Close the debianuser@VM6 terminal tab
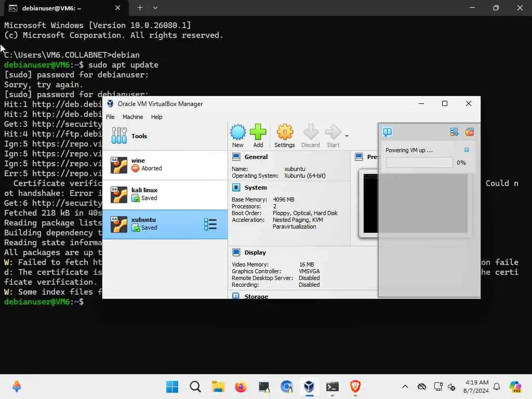Viewport: 532px width, 399px height. [x=117, y=8]
